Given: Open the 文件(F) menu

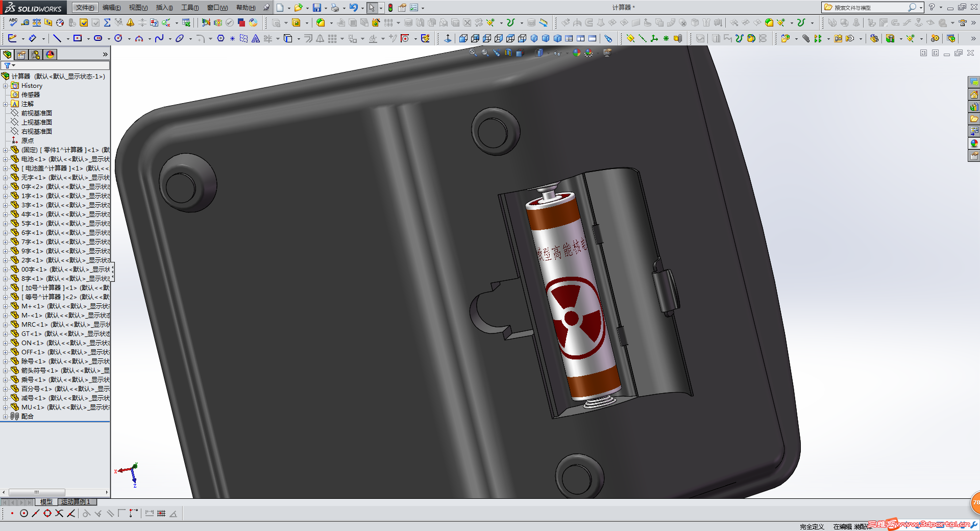Looking at the screenshot, I should (84, 8).
